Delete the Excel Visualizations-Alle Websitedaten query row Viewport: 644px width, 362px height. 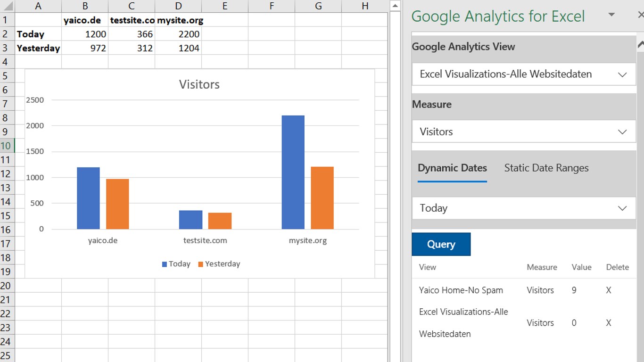click(x=609, y=323)
